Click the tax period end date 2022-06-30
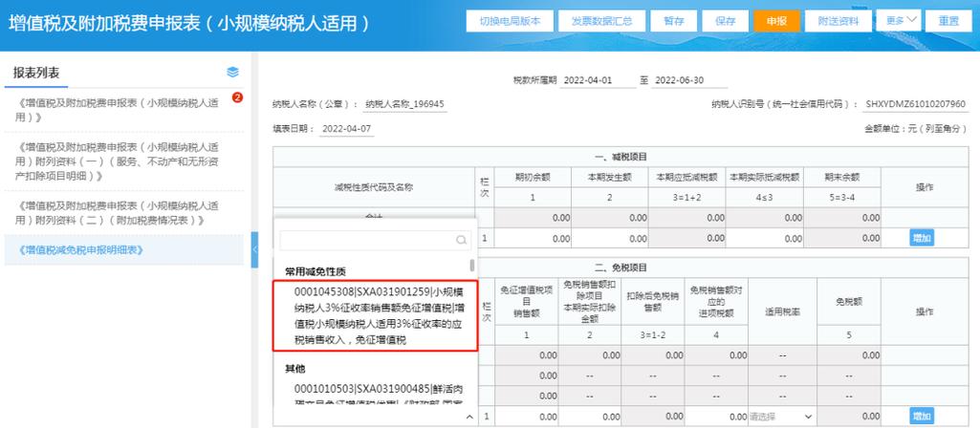Image resolution: width=980 pixels, height=428 pixels. pyautogui.click(x=688, y=80)
